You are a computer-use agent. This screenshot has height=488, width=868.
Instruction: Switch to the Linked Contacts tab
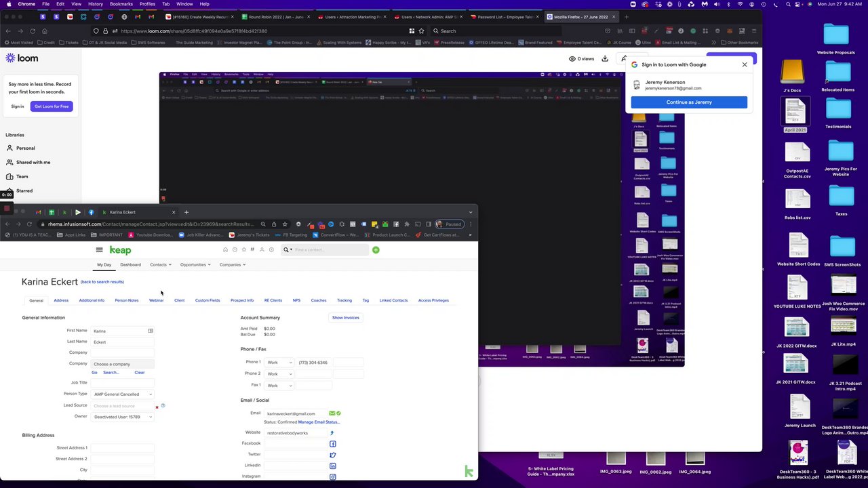(x=393, y=300)
